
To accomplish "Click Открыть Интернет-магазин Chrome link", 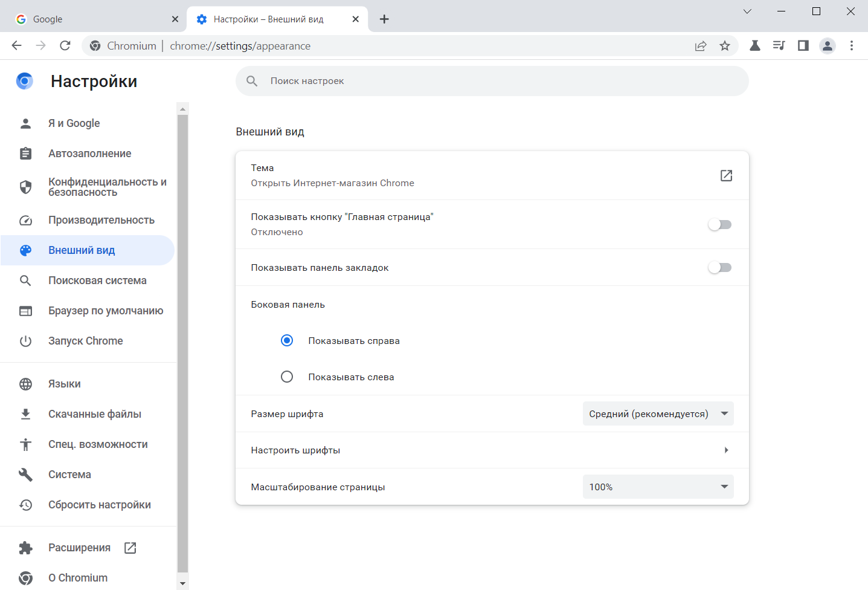I will coord(333,183).
